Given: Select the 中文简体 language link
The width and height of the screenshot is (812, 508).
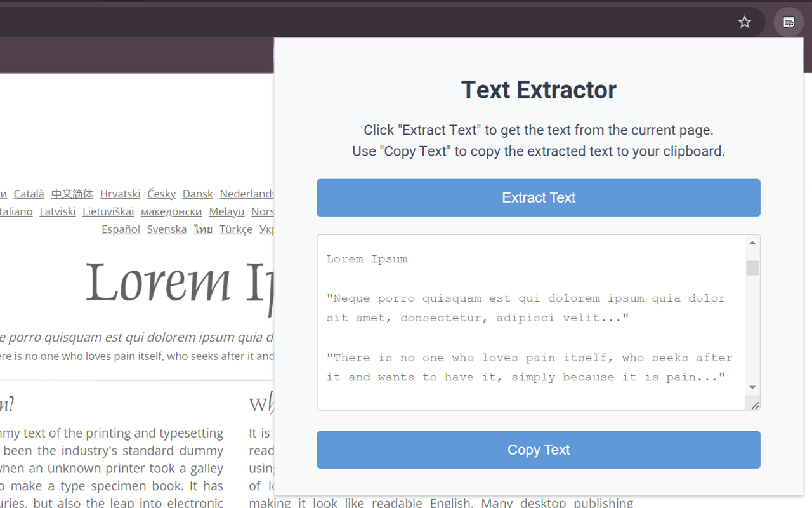Looking at the screenshot, I should tap(72, 194).
